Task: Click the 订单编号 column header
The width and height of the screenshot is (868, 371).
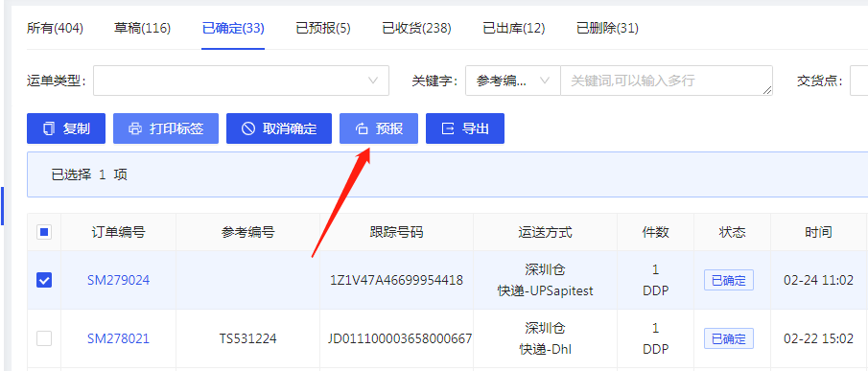Action: click(x=119, y=232)
